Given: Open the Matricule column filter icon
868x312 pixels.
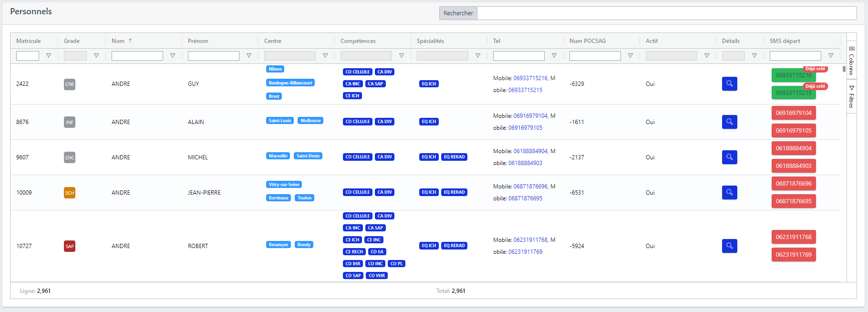Looking at the screenshot, I should pos(49,56).
